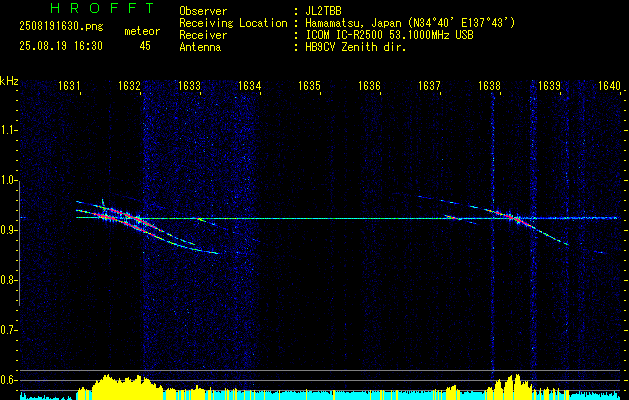Screen dimensions: 629x400
Task: Select the filename 2508191630.png
Action: (61, 26)
